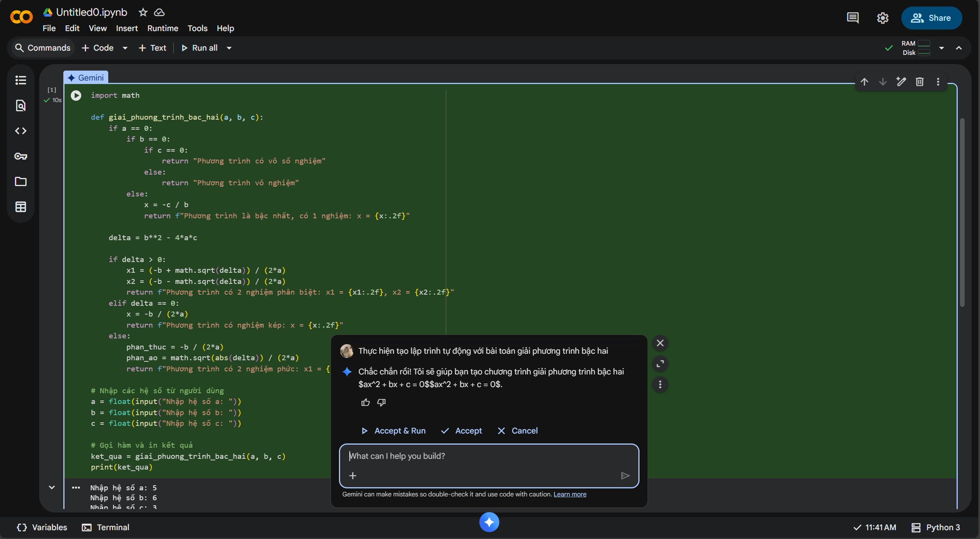Give thumbs up to Gemini response
This screenshot has height=539, width=980.
pos(365,402)
